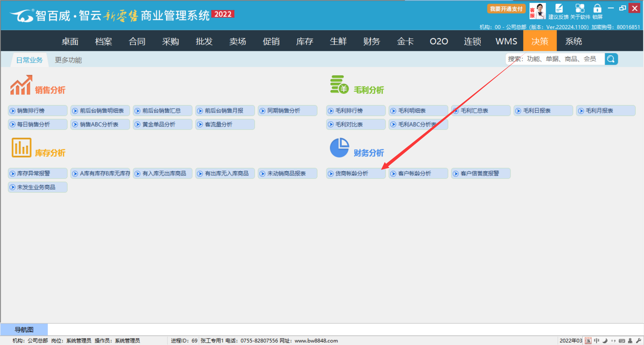Click the 客服 customer service avatar
This screenshot has height=345, width=644.
[538, 11]
